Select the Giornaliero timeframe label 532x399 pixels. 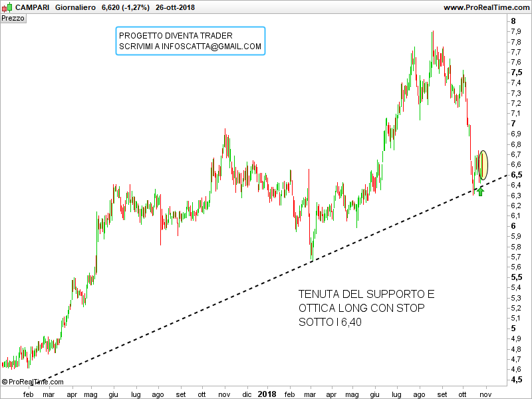[x=74, y=7]
